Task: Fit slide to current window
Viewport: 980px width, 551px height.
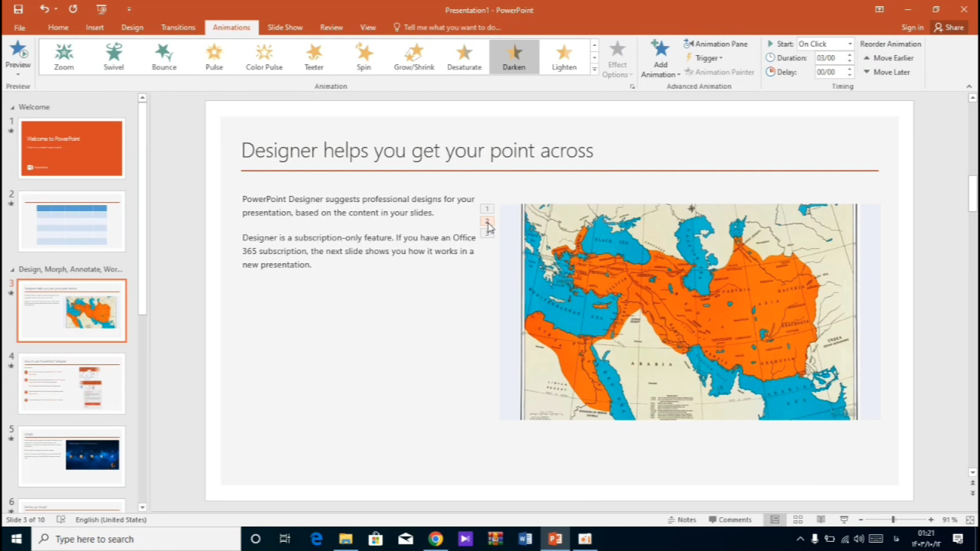Action: tap(970, 519)
